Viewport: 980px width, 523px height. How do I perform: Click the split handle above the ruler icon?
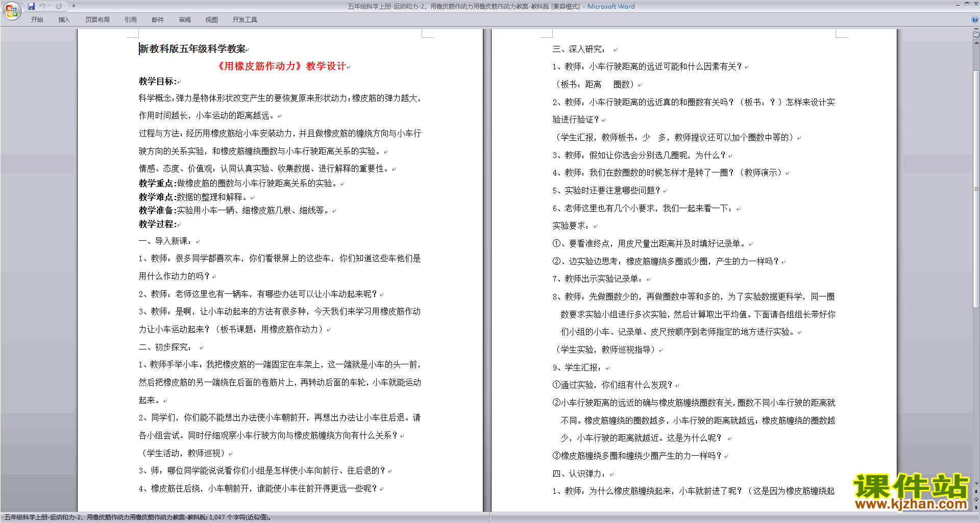(x=976, y=30)
